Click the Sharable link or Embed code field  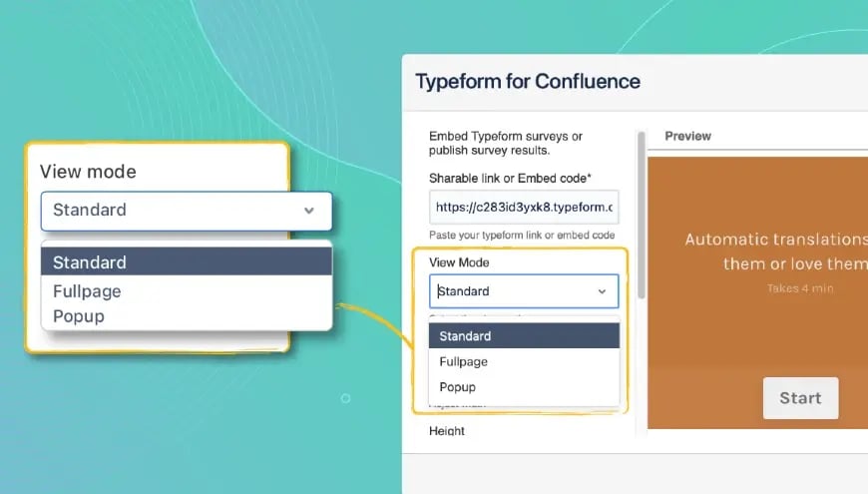point(524,208)
